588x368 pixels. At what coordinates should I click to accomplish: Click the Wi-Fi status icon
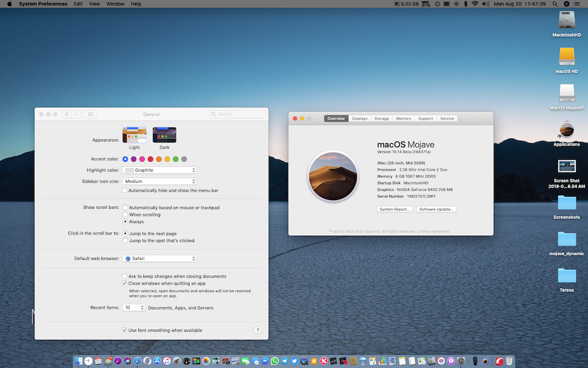[x=475, y=4]
